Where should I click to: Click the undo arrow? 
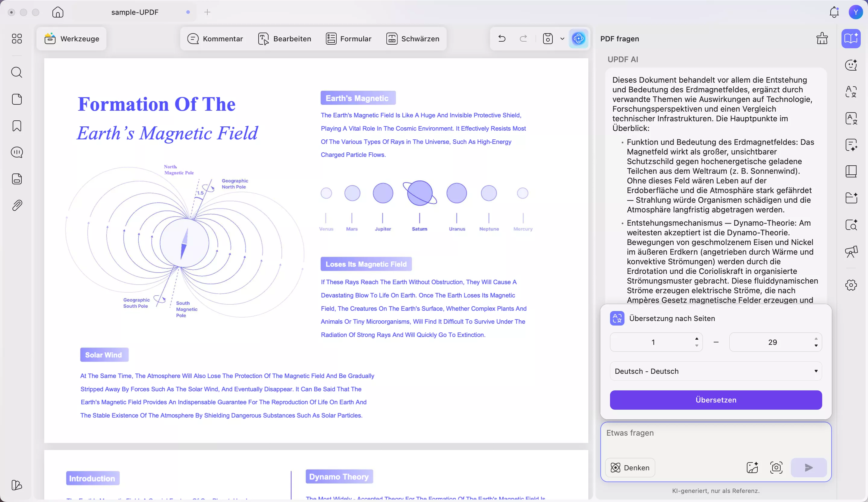tap(502, 39)
